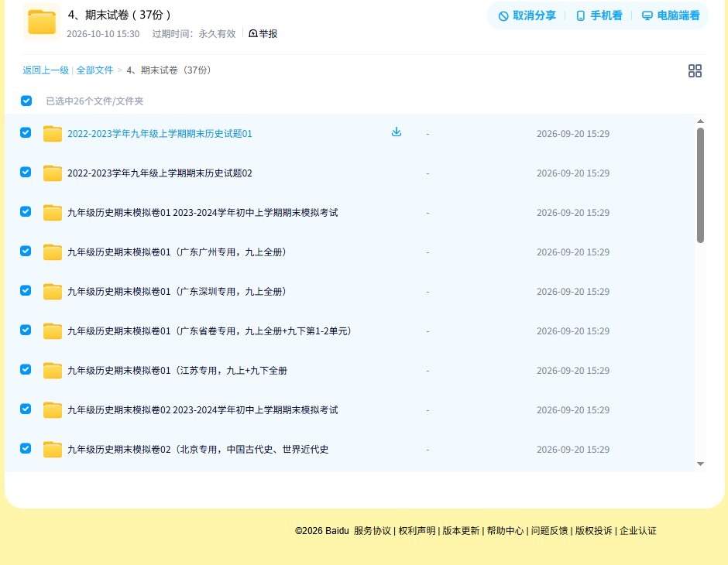Open 九年级历史期末模拟卷02 2023-2024学年 folder
The height and width of the screenshot is (565, 728).
click(203, 409)
